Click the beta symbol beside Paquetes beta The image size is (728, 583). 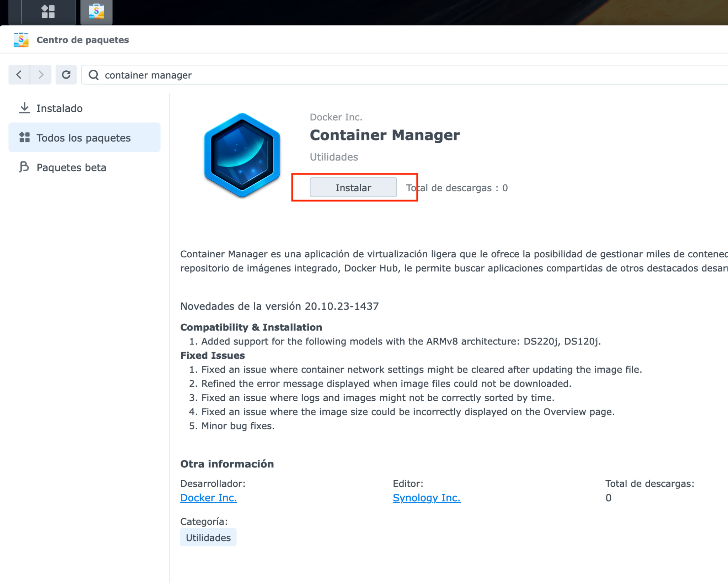click(24, 167)
